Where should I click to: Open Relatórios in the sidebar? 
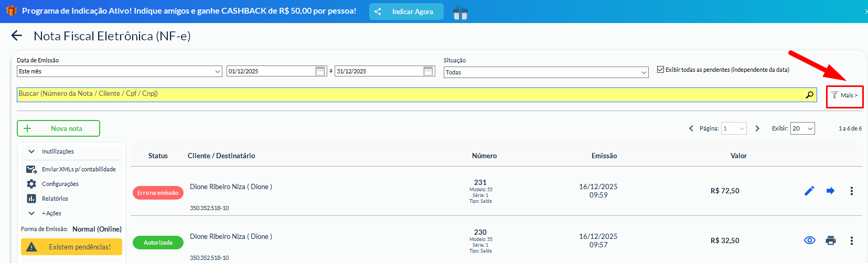[55, 199]
